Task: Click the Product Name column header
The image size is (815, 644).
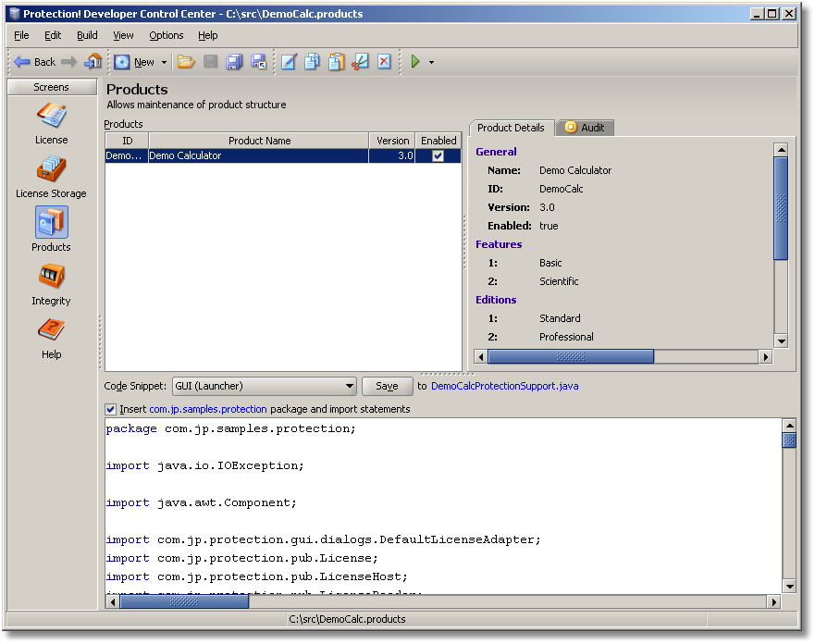Action: pyautogui.click(x=259, y=141)
